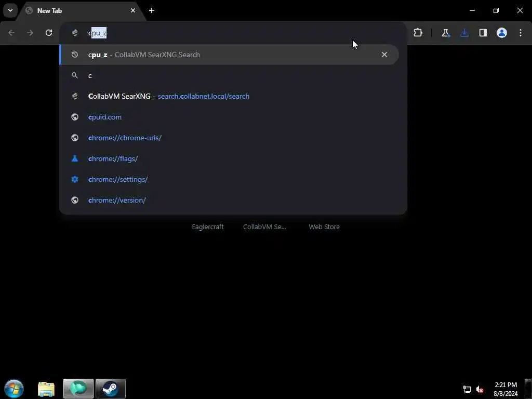The image size is (532, 399).
Task: Remove the cpu_z suggestion with X
Action: tap(384, 55)
